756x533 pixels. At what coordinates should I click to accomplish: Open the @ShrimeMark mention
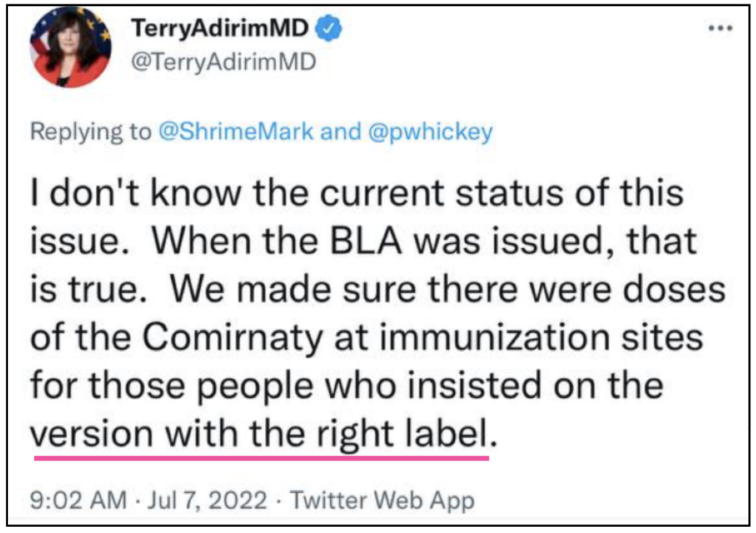click(236, 131)
